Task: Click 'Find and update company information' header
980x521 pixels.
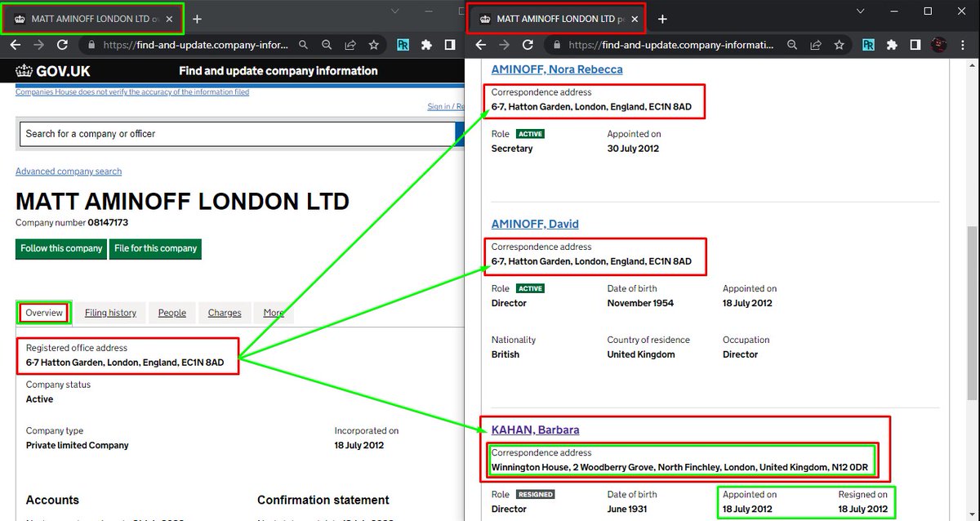Action: click(278, 71)
